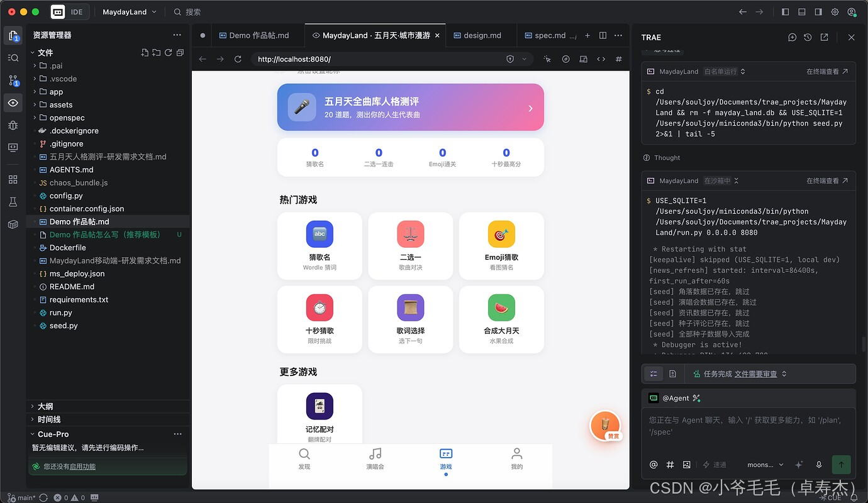Image resolution: width=868 pixels, height=503 pixels.
Task: Create a new file in the 文件 section
Action: (x=145, y=53)
